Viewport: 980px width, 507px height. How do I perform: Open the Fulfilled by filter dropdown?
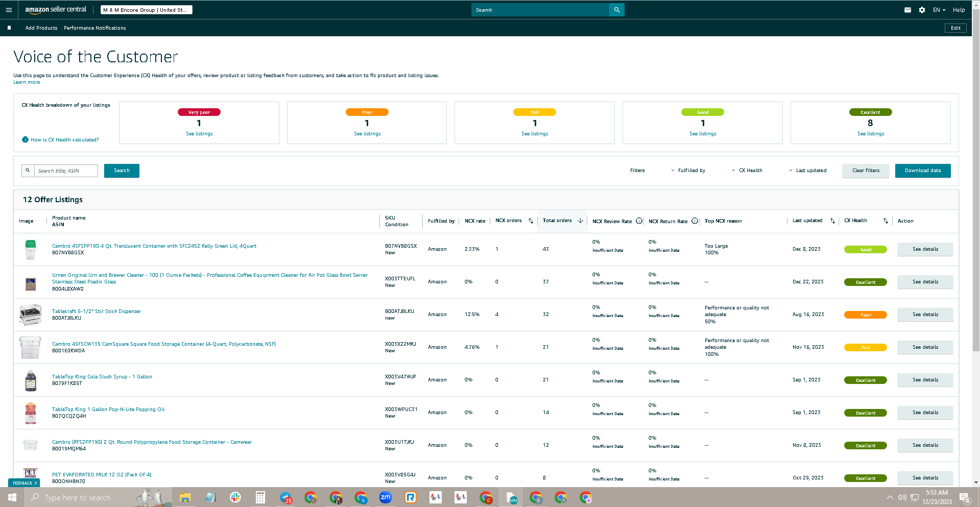click(688, 171)
